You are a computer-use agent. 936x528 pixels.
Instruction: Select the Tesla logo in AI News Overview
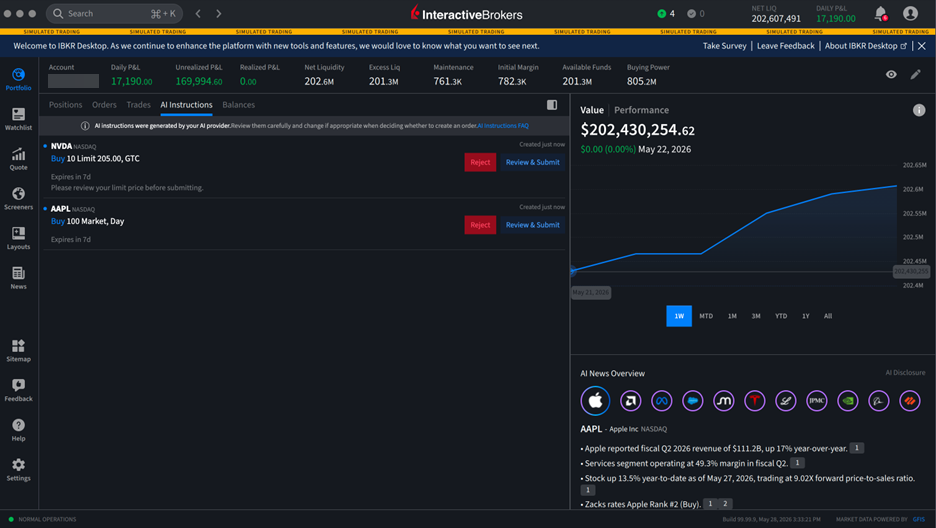click(755, 401)
